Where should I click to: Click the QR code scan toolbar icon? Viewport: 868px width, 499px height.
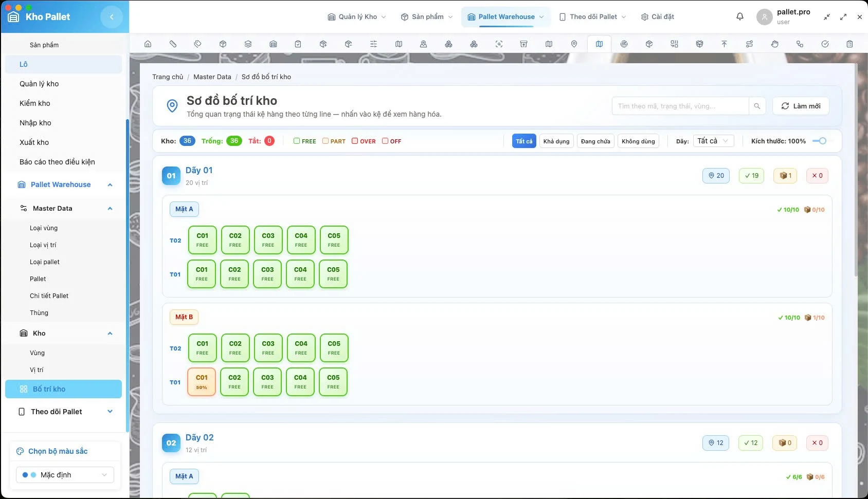tap(674, 44)
